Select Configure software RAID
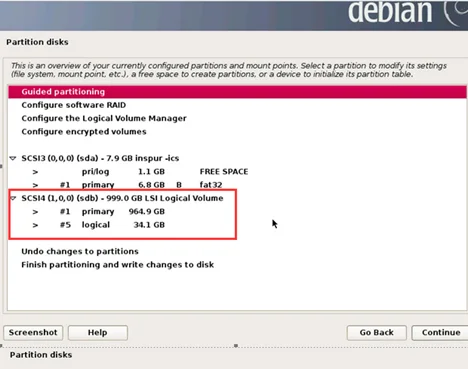The width and height of the screenshot is (468, 369). point(74,105)
